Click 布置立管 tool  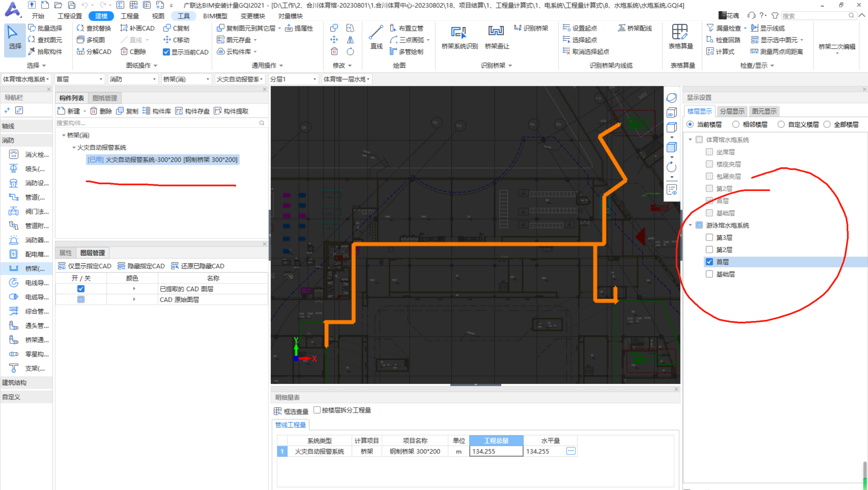pos(406,28)
